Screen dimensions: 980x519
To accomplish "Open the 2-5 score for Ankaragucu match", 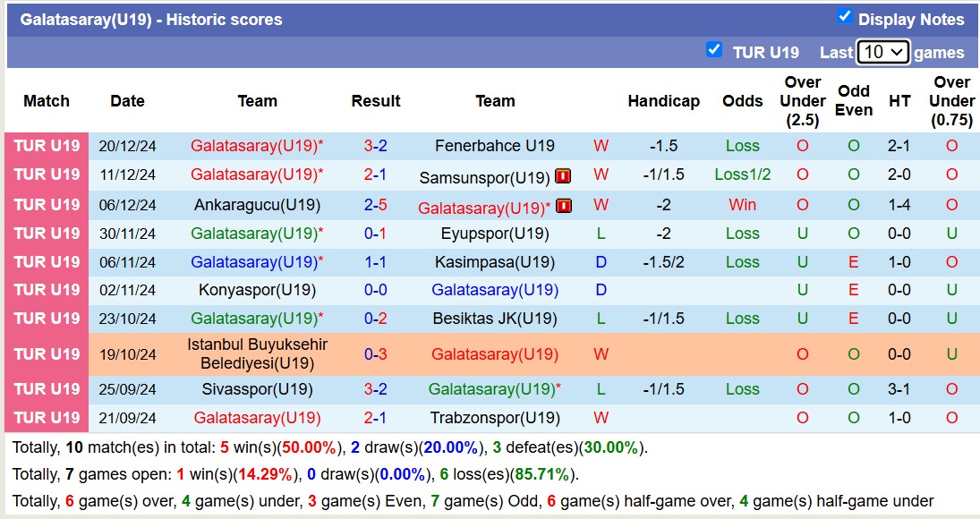I will [x=375, y=205].
